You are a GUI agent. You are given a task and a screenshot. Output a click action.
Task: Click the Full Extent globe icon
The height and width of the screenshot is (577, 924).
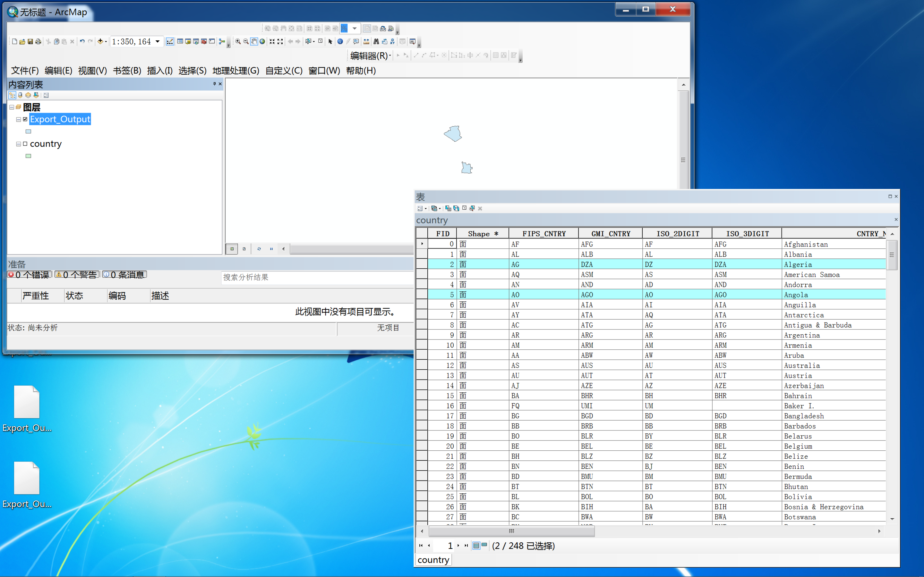pyautogui.click(x=262, y=42)
